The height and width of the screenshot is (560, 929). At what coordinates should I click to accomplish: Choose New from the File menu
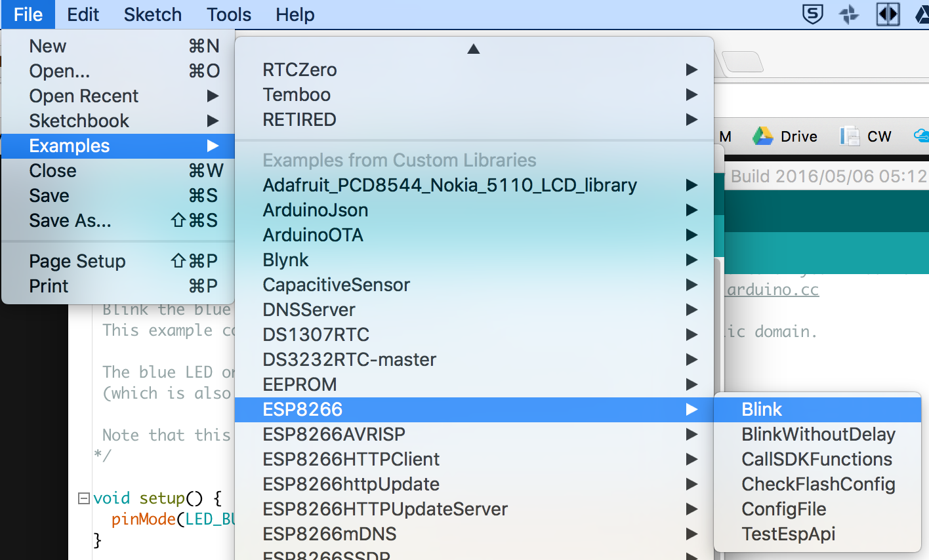tap(118, 46)
